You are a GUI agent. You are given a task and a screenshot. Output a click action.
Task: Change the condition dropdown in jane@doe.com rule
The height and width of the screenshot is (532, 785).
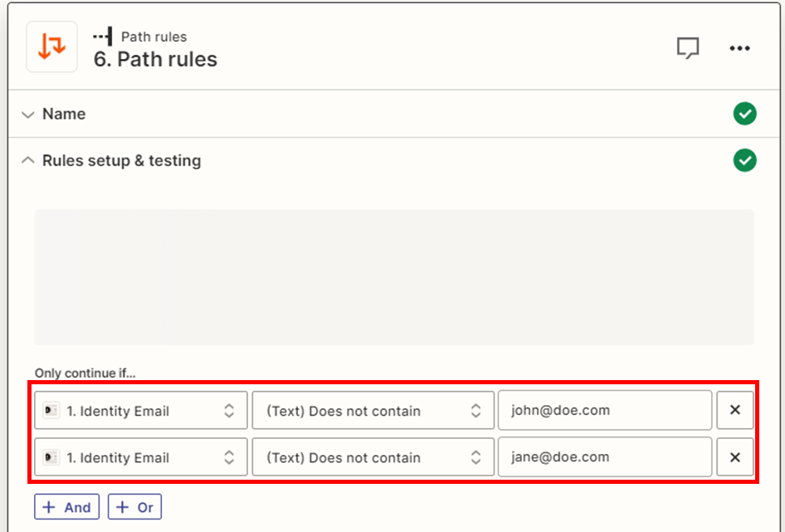coord(373,457)
